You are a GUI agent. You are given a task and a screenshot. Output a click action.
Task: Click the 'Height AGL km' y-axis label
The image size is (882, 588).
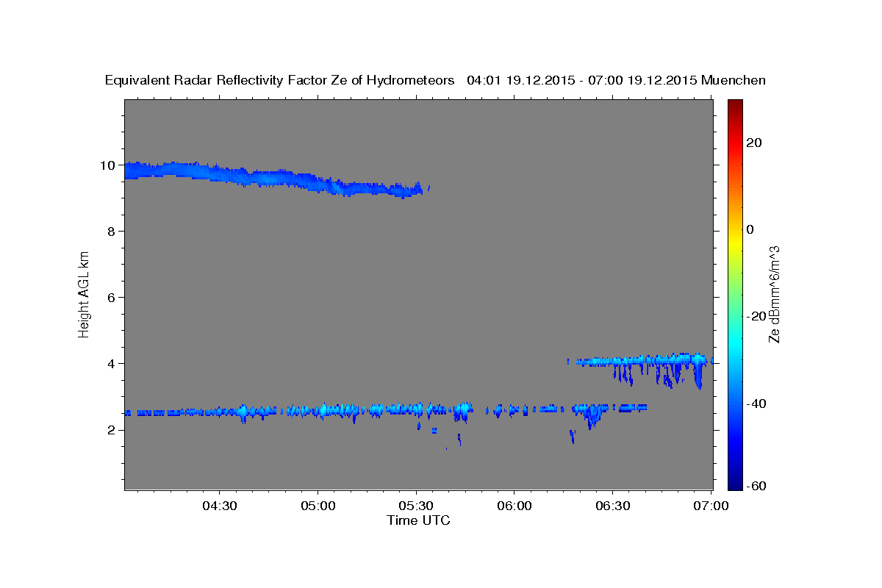(x=84, y=293)
